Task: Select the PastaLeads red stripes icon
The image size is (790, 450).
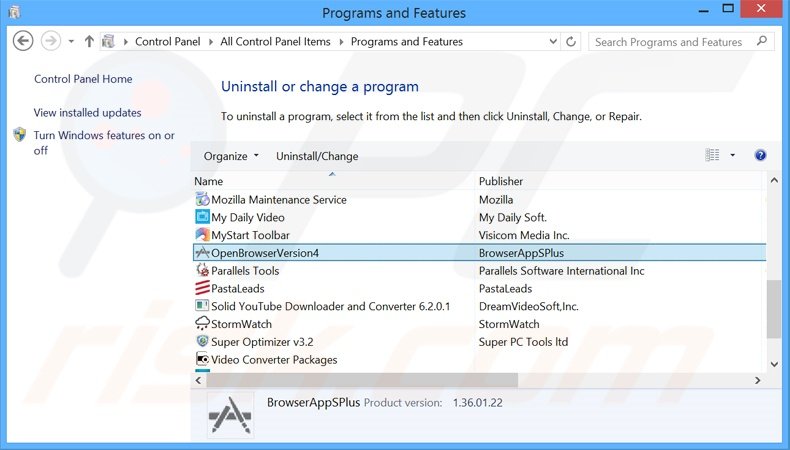Action: [202, 288]
